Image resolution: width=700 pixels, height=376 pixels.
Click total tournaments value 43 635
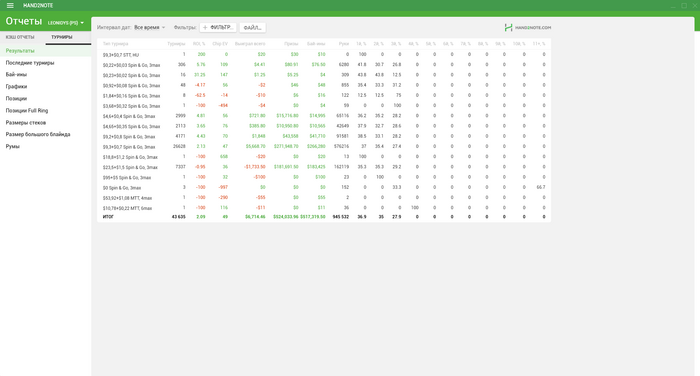click(x=179, y=217)
